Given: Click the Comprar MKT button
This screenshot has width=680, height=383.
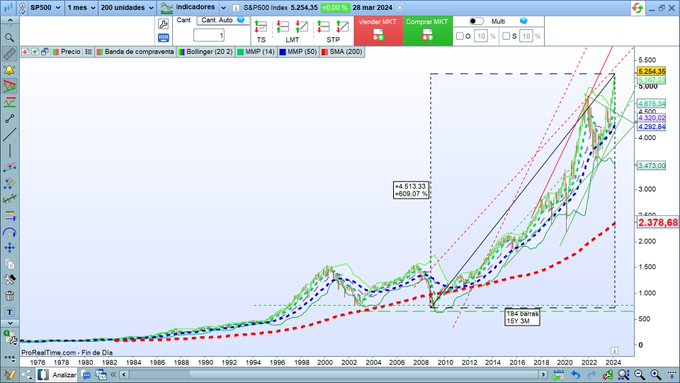Looking at the screenshot, I should tap(428, 31).
